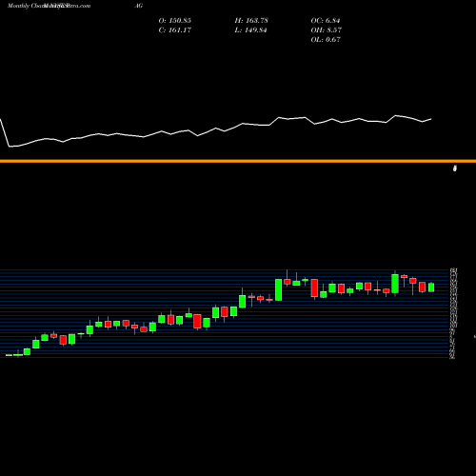Click the OC: 6.84 value

(326, 21)
